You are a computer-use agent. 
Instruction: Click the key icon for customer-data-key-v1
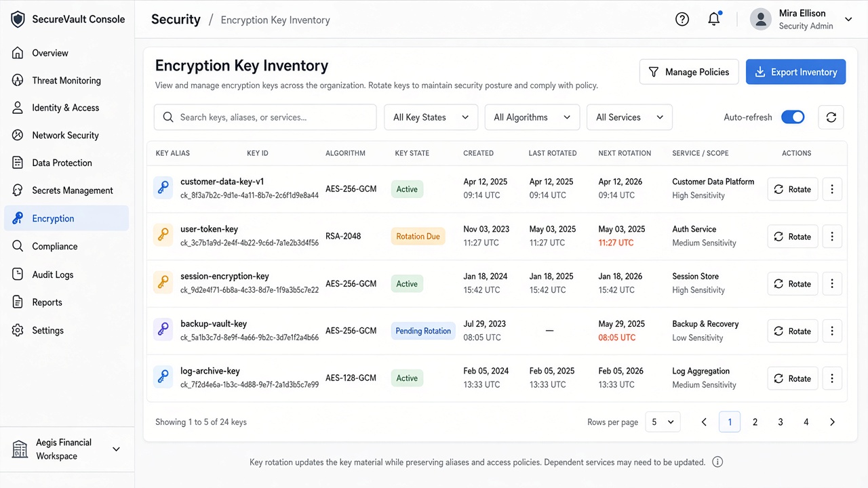click(x=163, y=188)
